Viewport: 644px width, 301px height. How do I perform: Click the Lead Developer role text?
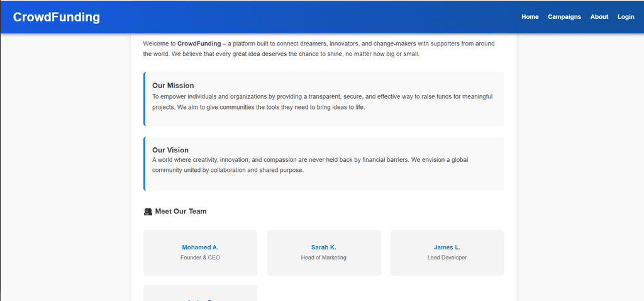[447, 258]
